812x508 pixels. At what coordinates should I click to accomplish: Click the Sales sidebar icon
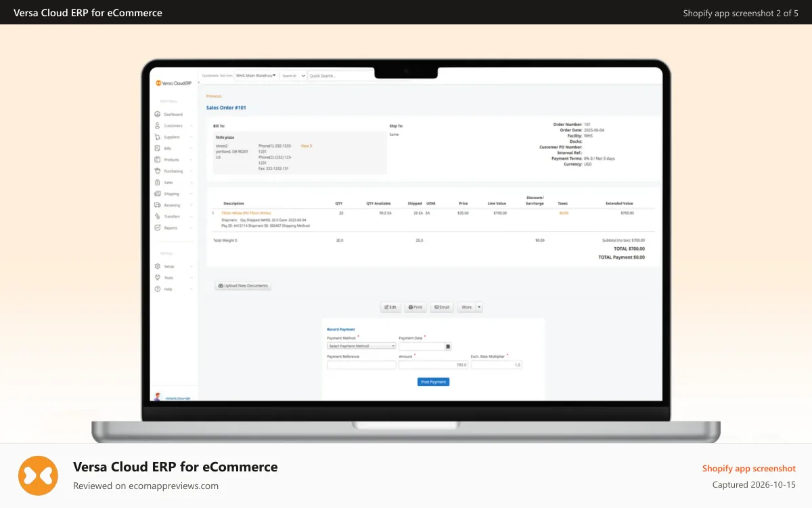[x=157, y=182]
